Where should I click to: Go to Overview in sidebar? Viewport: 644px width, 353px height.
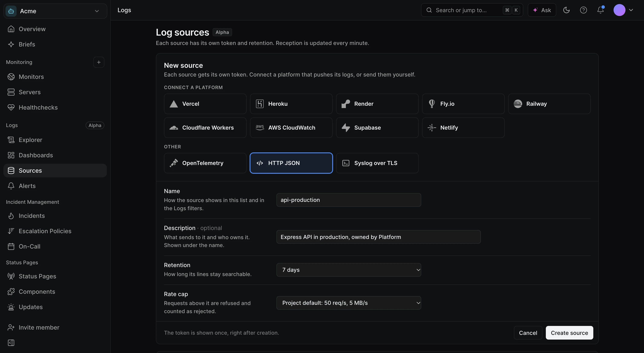(x=55, y=29)
